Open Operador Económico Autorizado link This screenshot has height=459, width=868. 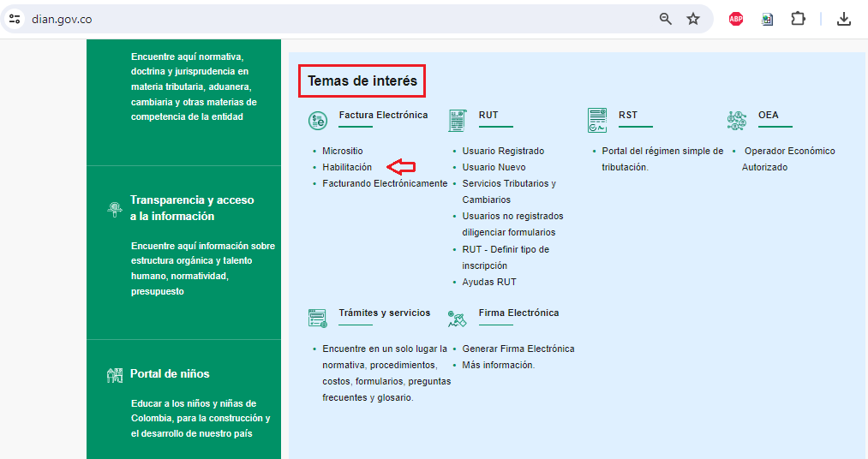788,158
